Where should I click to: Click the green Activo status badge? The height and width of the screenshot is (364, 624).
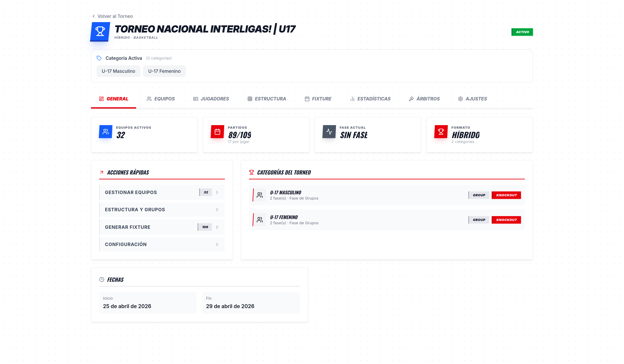pyautogui.click(x=522, y=32)
